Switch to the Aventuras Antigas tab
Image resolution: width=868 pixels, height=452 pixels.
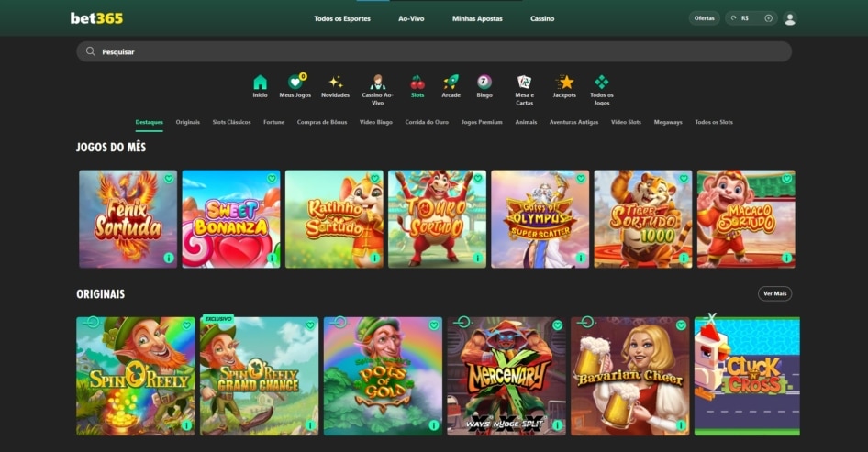coord(573,122)
